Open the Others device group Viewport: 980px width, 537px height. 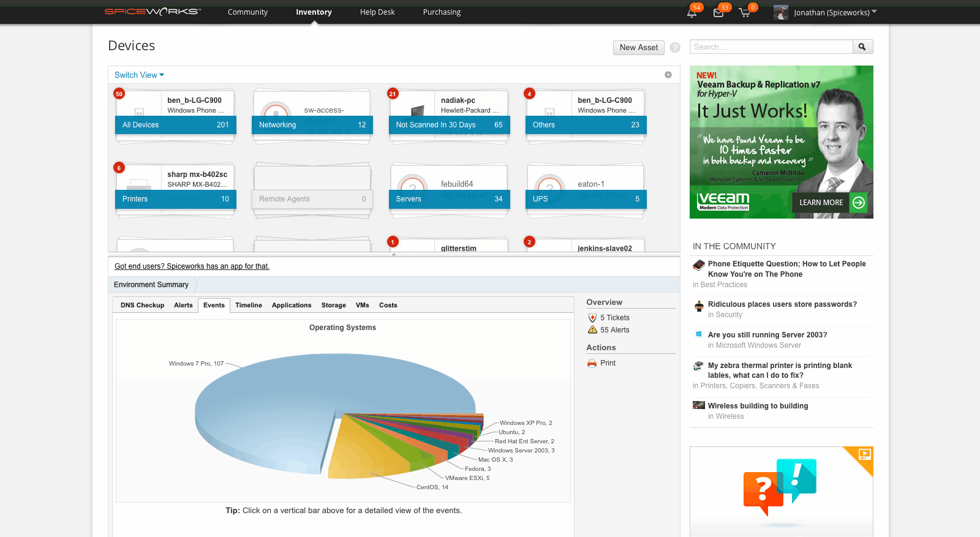pos(586,125)
